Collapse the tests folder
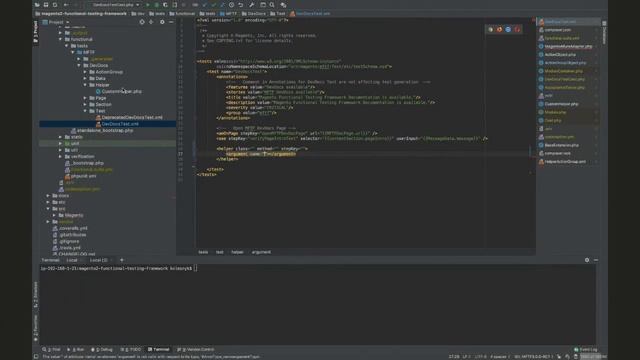Viewport: 640px width, 360px height. (x=67, y=46)
